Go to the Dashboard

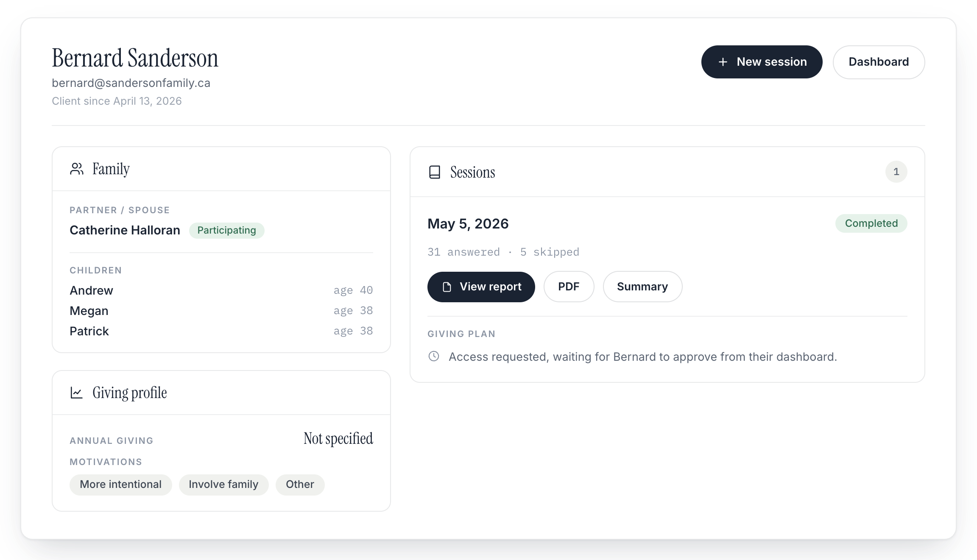[x=879, y=62]
